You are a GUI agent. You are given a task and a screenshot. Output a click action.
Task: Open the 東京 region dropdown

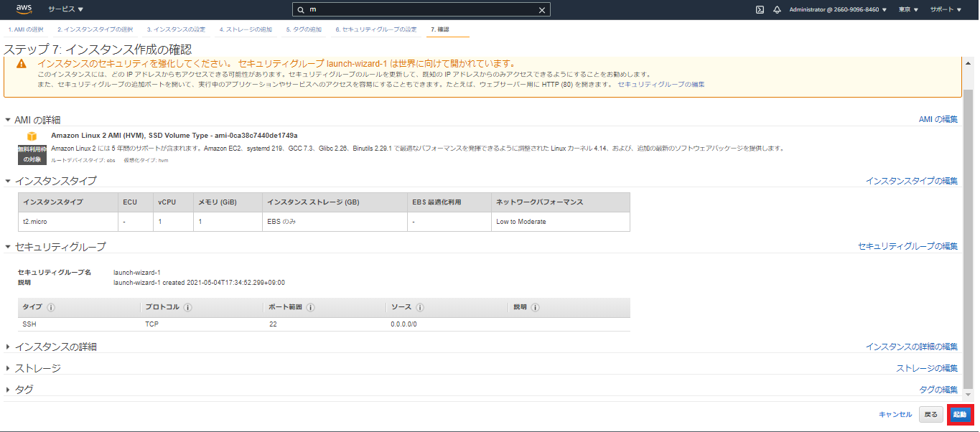(908, 10)
